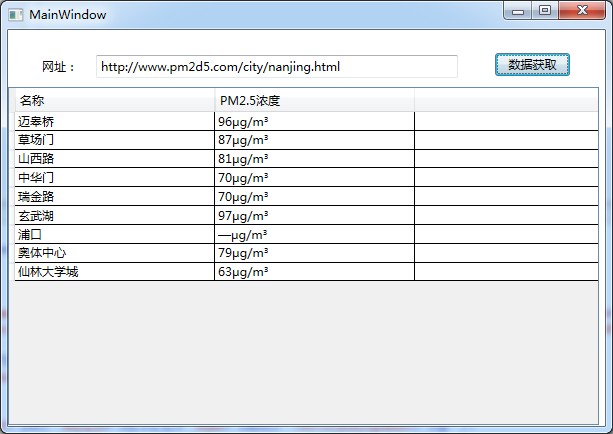The image size is (613, 434).
Task: Click the MainWindow title bar app icon
Action: (16, 15)
